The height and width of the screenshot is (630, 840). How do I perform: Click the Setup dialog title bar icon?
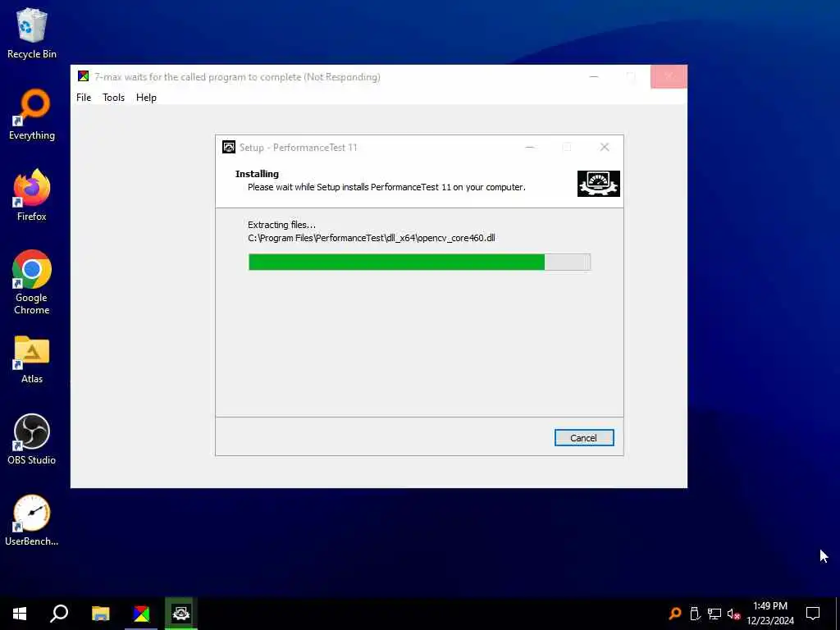(229, 147)
